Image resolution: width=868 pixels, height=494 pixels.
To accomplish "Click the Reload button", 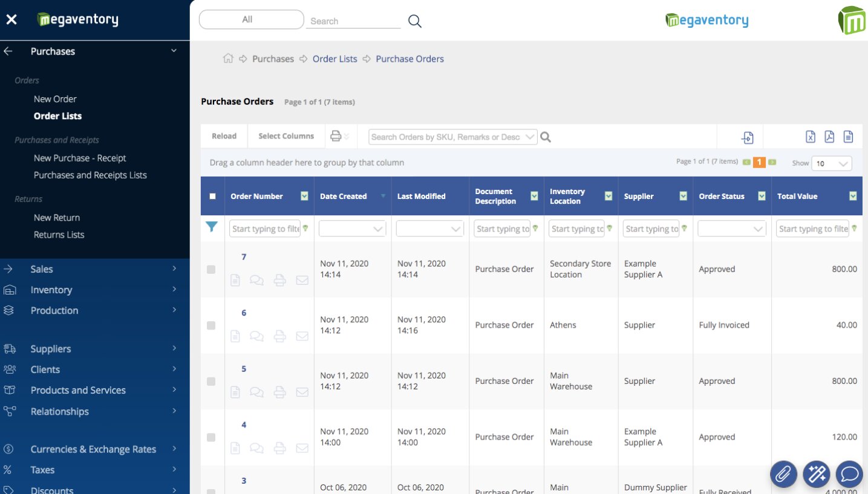I will (x=224, y=136).
